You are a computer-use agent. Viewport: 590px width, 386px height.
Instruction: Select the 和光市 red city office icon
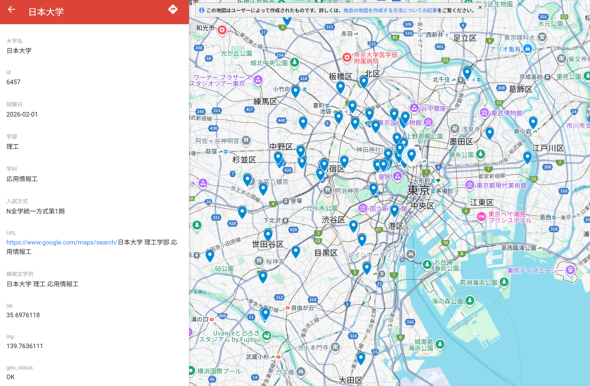coord(222,30)
